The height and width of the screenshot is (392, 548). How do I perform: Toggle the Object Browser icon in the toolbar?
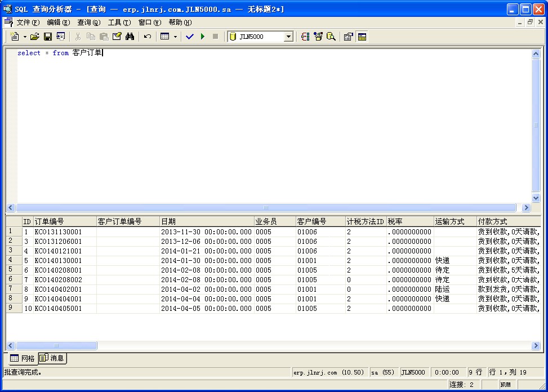click(305, 37)
